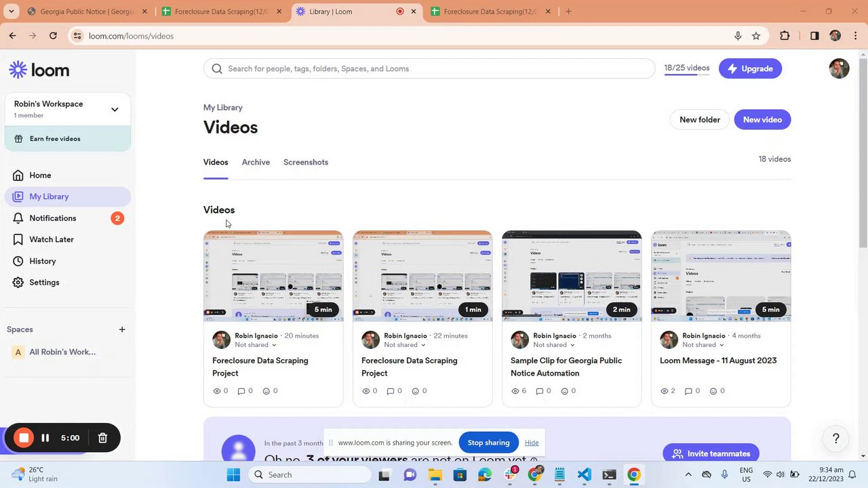Screen dimensions: 868x488
Task: Click Earn free videos banner
Action: click(68, 139)
